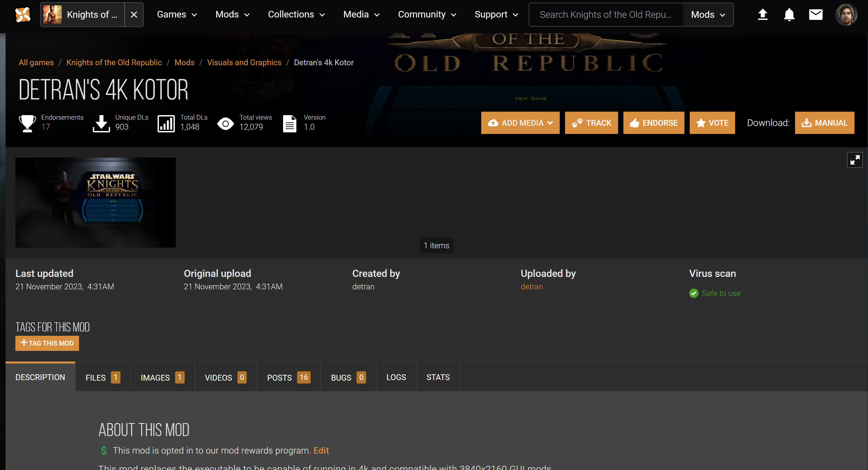Switch to the Files tab

[103, 377]
